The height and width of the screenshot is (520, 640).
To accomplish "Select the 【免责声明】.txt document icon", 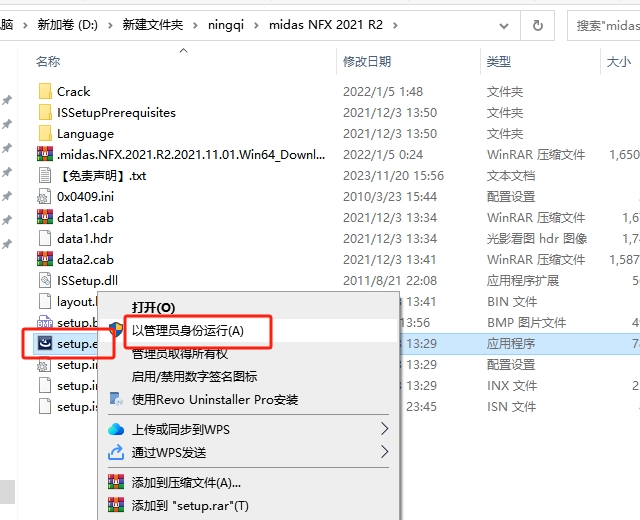I will pos(45,176).
